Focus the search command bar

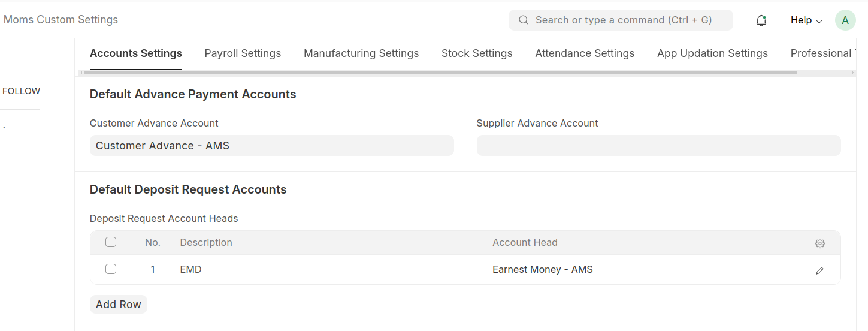pos(623,20)
